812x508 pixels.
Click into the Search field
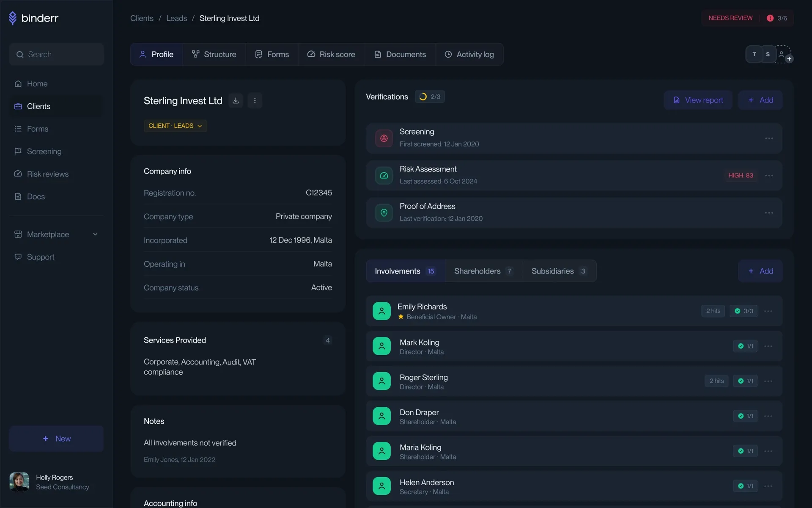coord(56,54)
